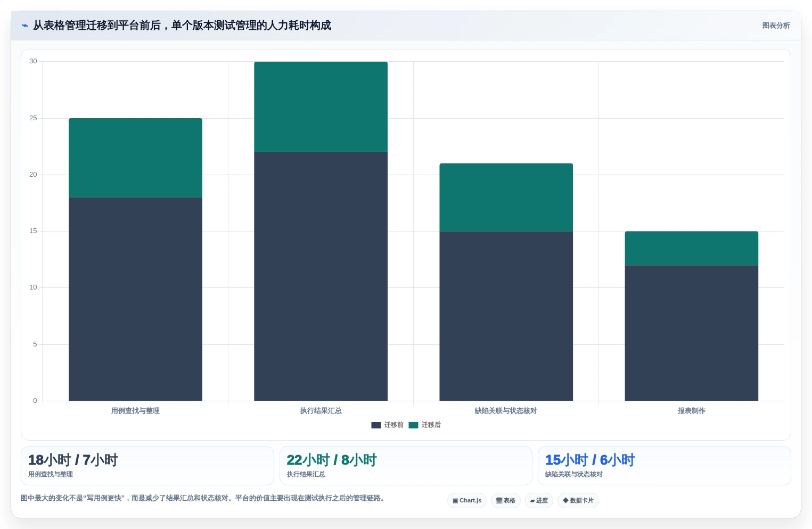This screenshot has width=812, height=529.
Task: Click the 用例查找与整理 axis label
Action: (135, 411)
